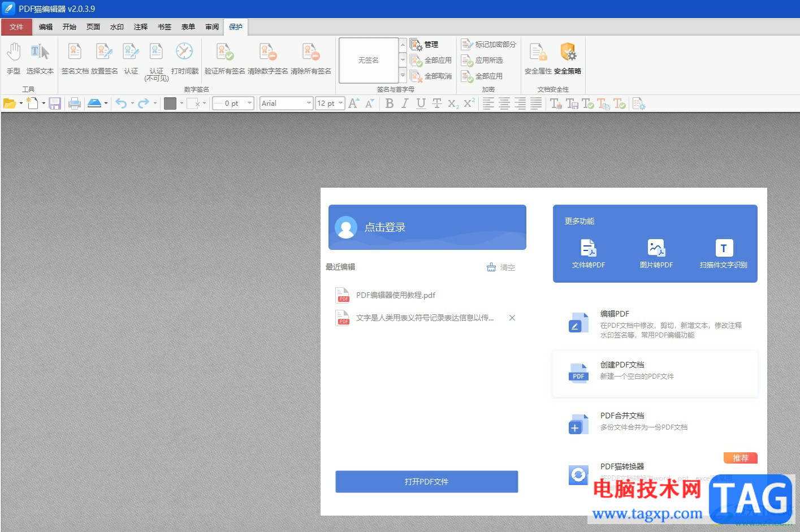Switch to the Comment (注释) tab
Viewport: 800px width, 532px height.
tap(141, 27)
